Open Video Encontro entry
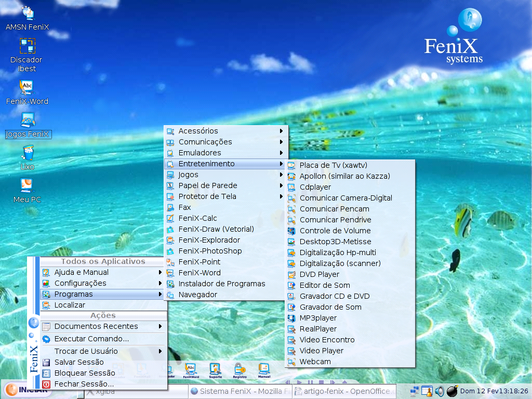The width and height of the screenshot is (532, 399). pos(350,340)
